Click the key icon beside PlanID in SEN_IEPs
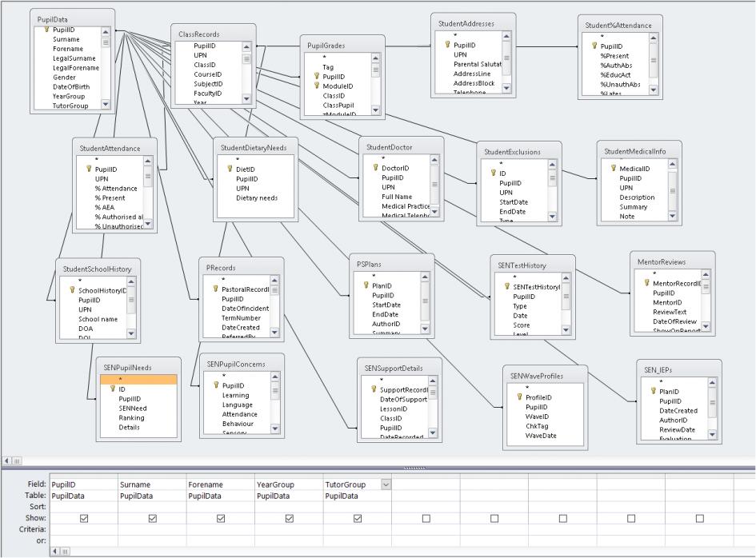This screenshot has width=756, height=558. click(x=654, y=391)
